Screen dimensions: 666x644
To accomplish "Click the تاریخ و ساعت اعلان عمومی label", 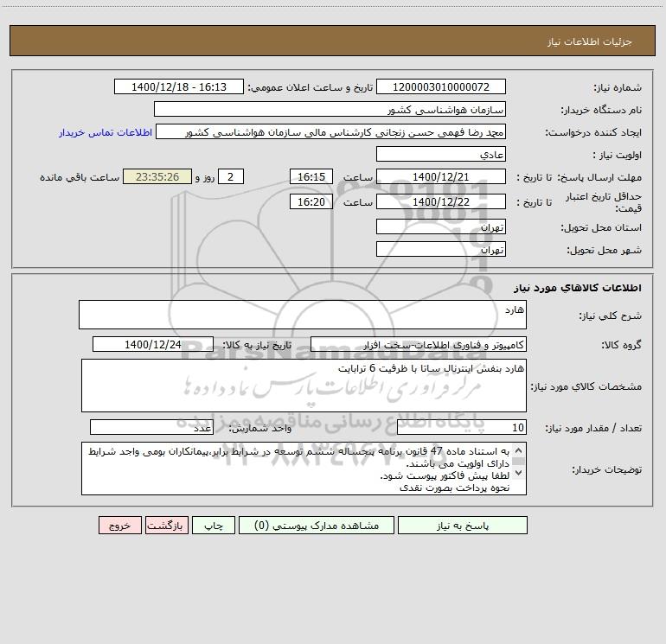I will click(x=311, y=87).
